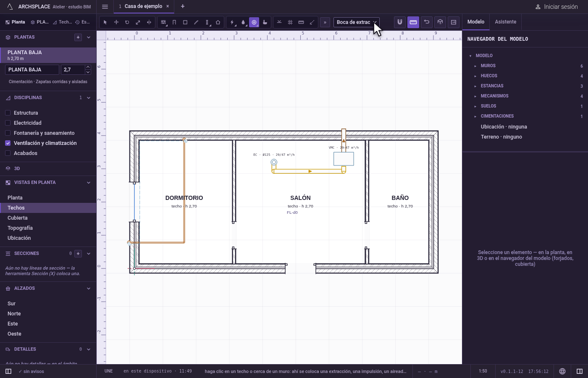588x378 pixels.
Task: Click the undo arrow icon
Action: (x=427, y=22)
